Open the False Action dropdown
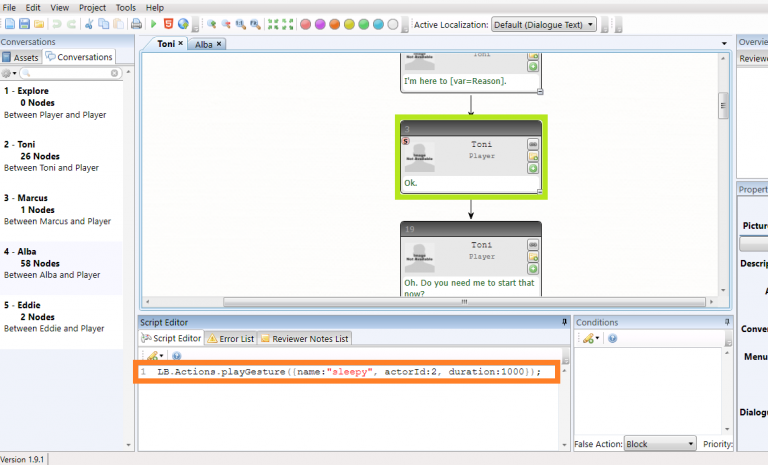Screen dimensions: 768x465 pyautogui.click(x=660, y=444)
